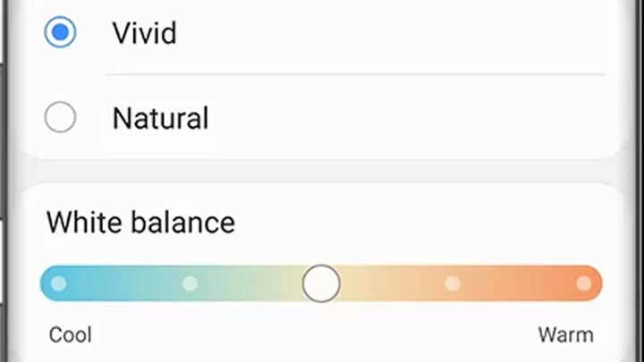Set white balance to the warmest rightmost dot
This screenshot has width=644, height=362.
[583, 283]
